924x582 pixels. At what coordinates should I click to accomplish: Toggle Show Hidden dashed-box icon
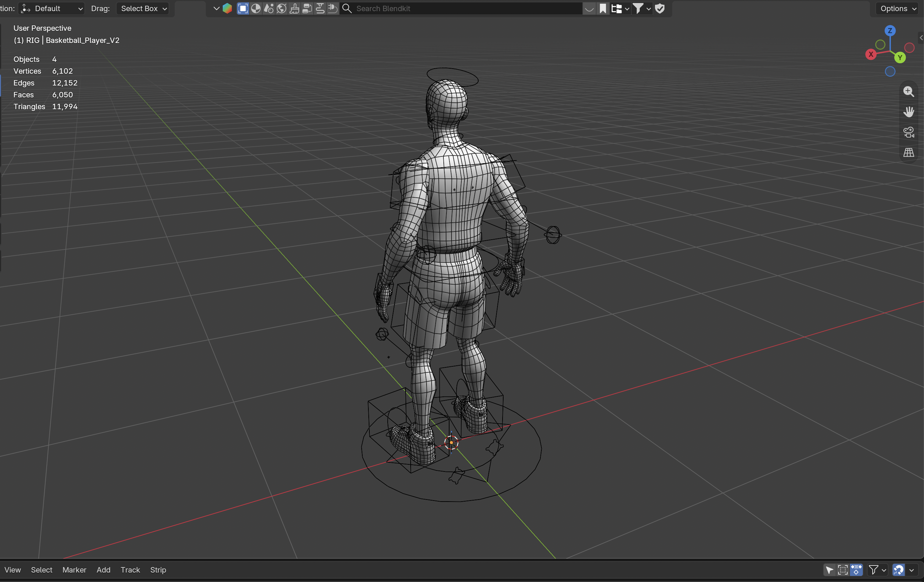843,570
